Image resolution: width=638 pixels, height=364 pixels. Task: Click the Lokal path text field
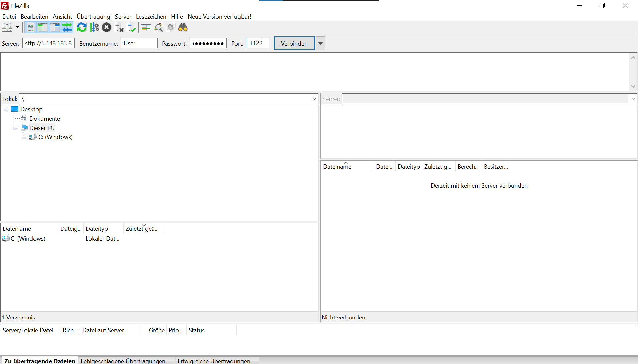click(x=165, y=99)
